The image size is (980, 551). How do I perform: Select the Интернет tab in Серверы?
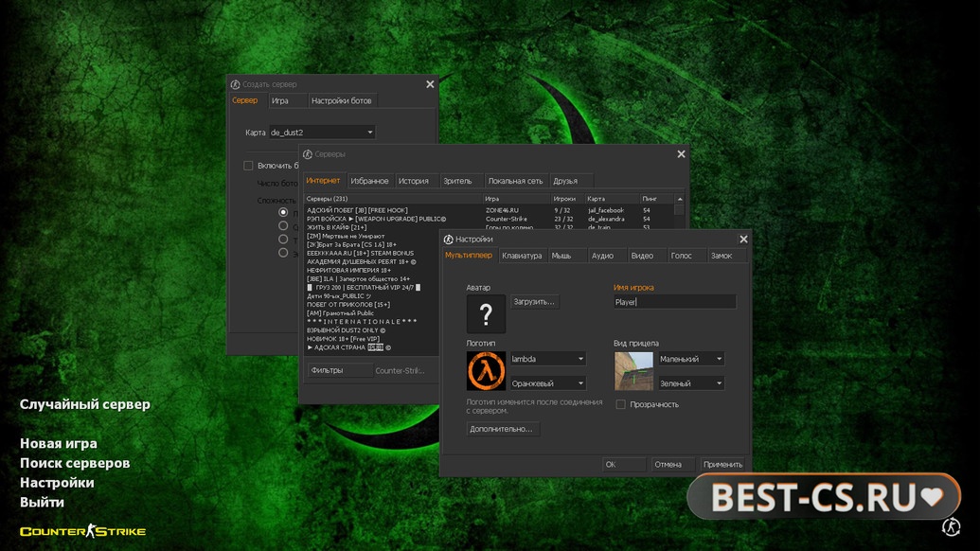(323, 181)
